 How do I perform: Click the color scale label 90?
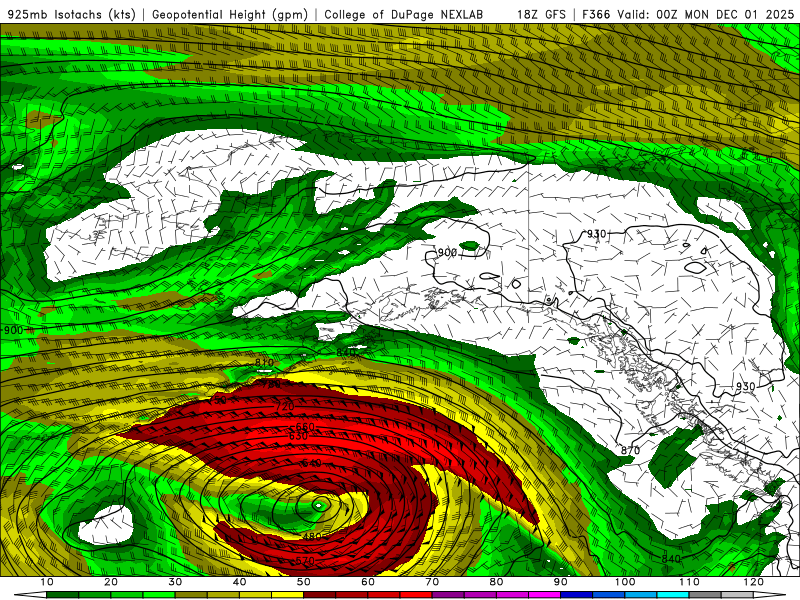point(561,582)
